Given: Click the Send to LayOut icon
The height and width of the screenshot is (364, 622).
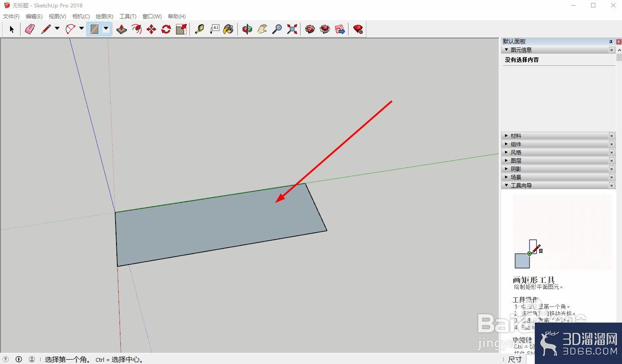Looking at the screenshot, I should click(340, 29).
